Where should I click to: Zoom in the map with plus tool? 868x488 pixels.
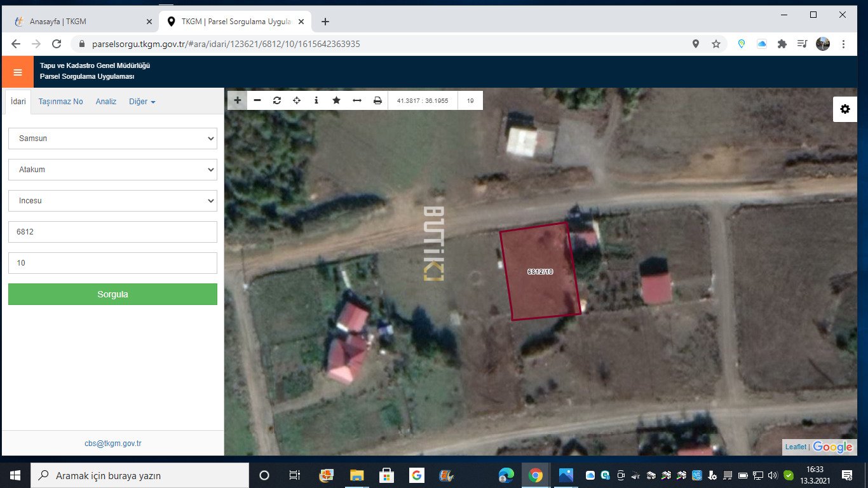click(238, 100)
